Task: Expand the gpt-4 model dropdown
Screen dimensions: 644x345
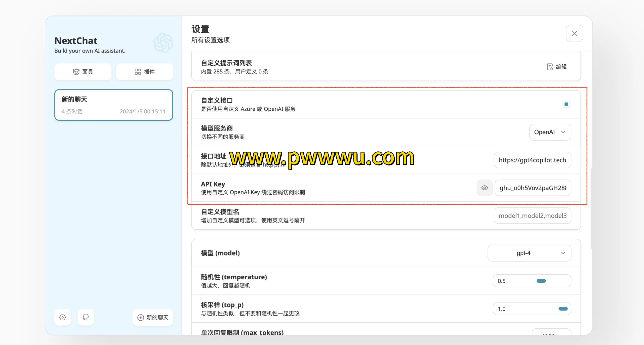Action: (x=529, y=253)
